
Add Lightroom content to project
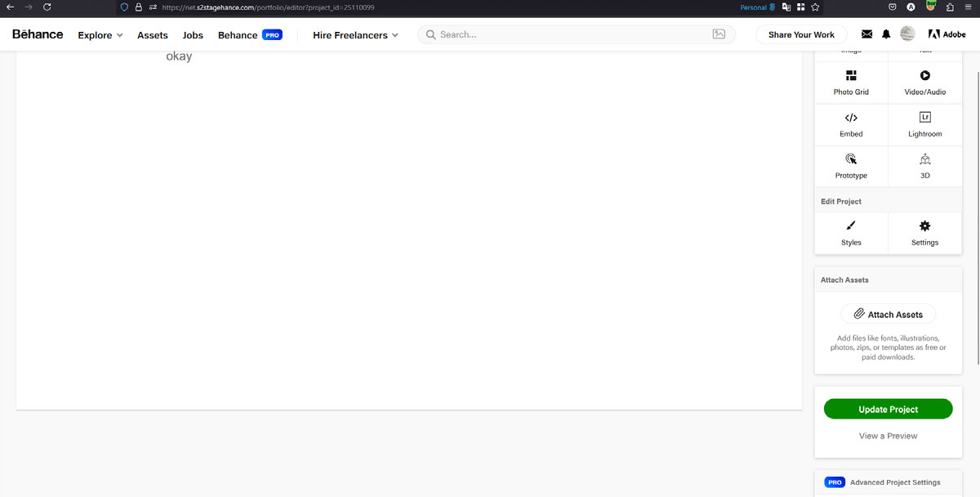[924, 124]
